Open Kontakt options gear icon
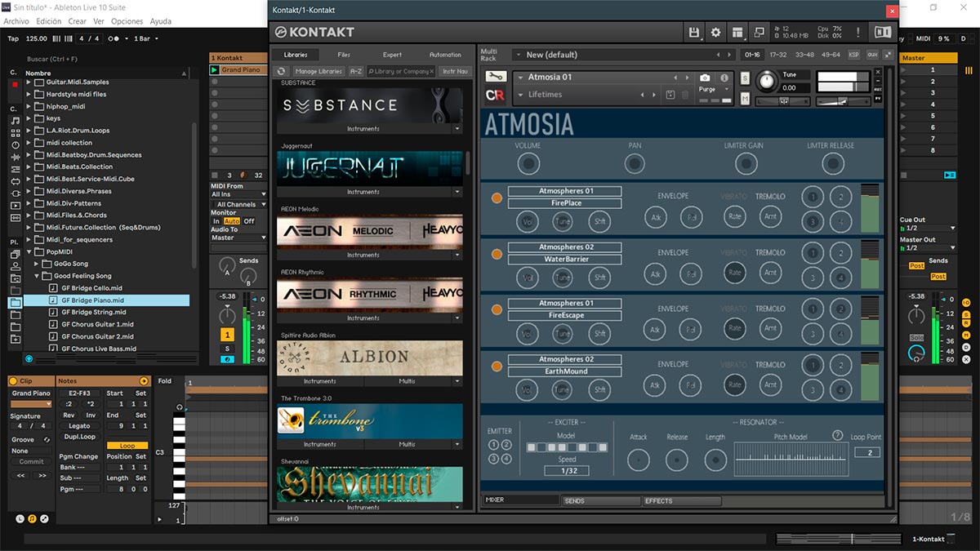Screen dimensions: 980x551 pos(716,33)
